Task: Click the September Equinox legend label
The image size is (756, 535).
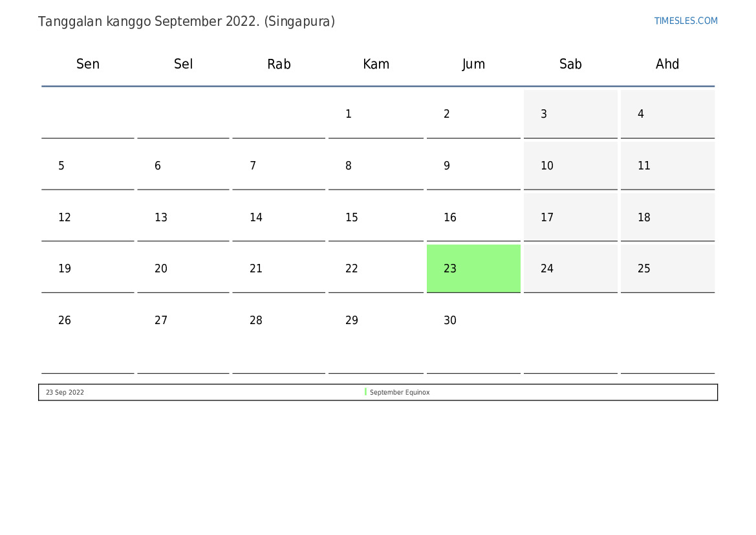Action: click(400, 393)
